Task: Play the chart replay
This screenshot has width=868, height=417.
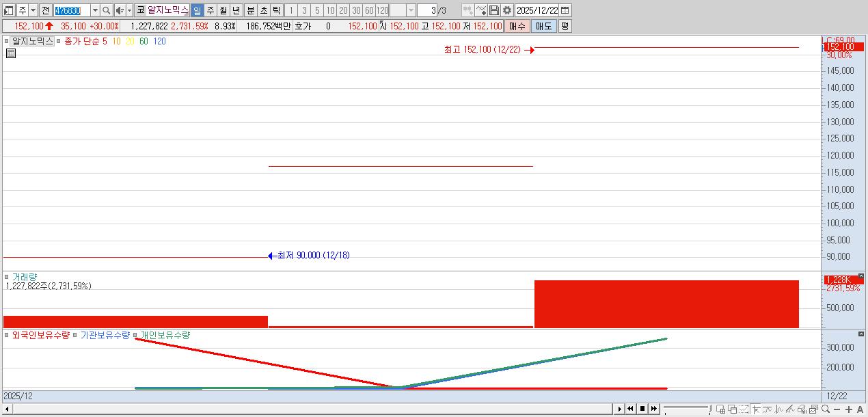Action: (x=620, y=409)
